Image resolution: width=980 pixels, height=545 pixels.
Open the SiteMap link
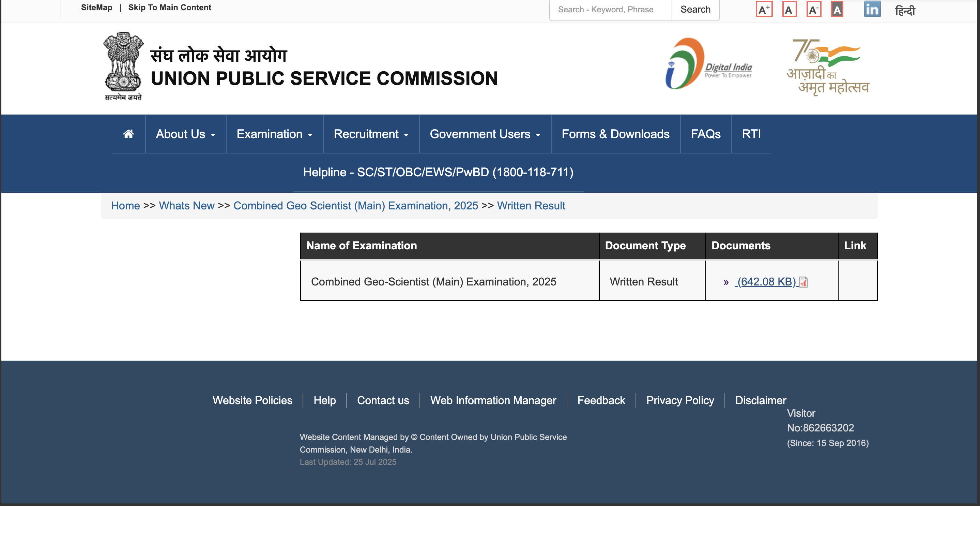(x=97, y=8)
